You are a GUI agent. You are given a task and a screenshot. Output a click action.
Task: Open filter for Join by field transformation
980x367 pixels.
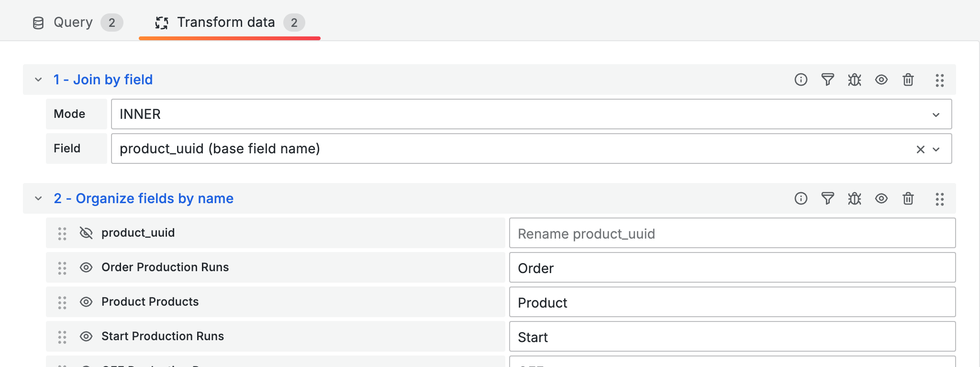(x=828, y=80)
